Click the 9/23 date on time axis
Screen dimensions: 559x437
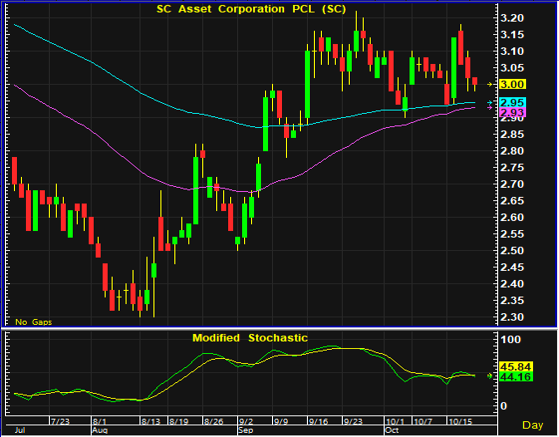[353, 422]
